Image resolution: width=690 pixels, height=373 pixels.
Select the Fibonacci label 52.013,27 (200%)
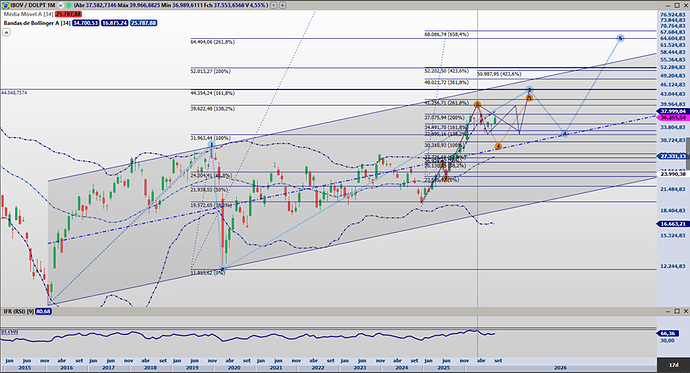tap(210, 71)
